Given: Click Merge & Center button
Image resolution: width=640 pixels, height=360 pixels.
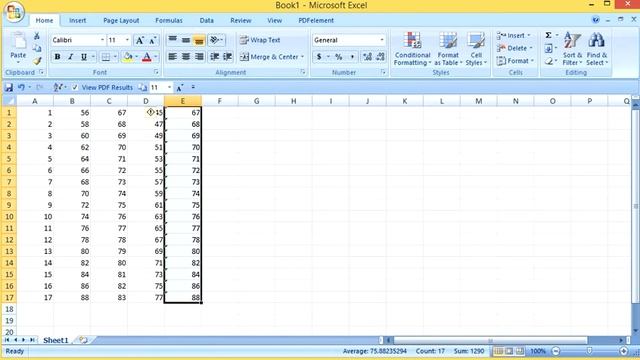Looking at the screenshot, I should [x=272, y=57].
